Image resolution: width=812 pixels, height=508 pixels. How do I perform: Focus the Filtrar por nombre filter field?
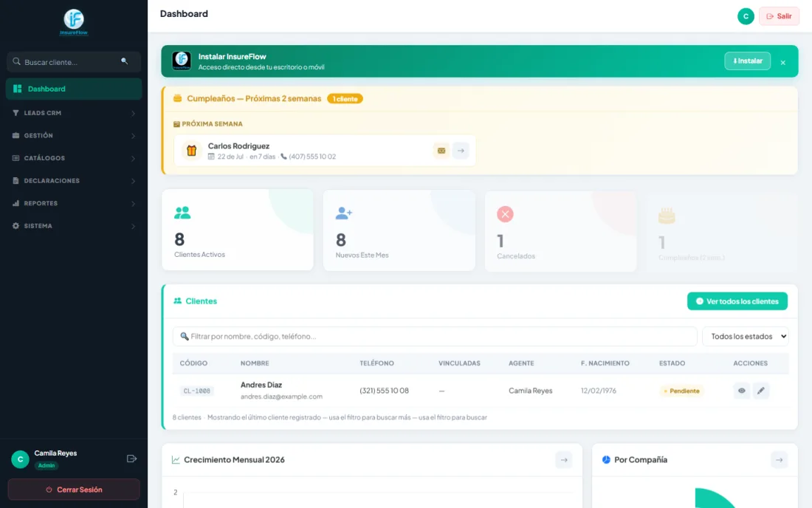click(x=435, y=336)
